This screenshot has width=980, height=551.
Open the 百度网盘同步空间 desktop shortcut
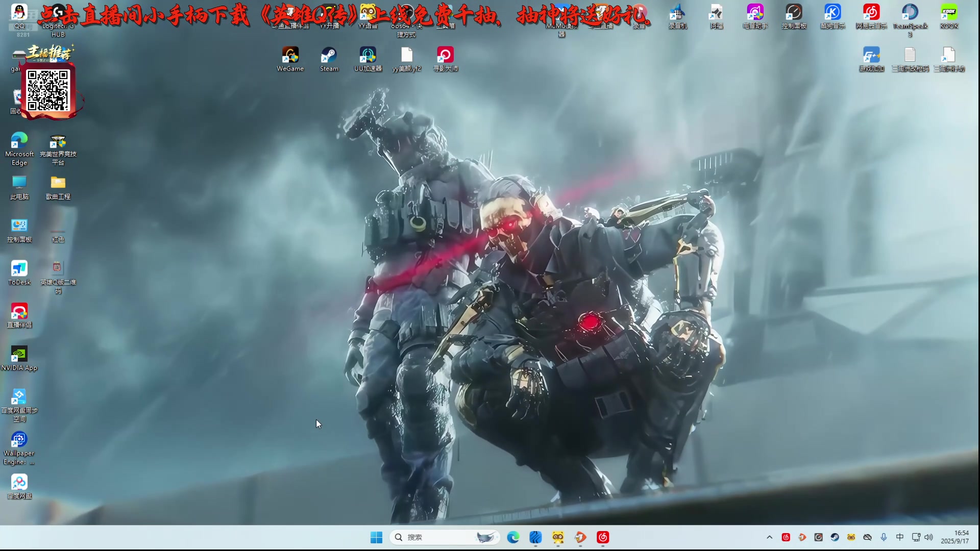[19, 405]
